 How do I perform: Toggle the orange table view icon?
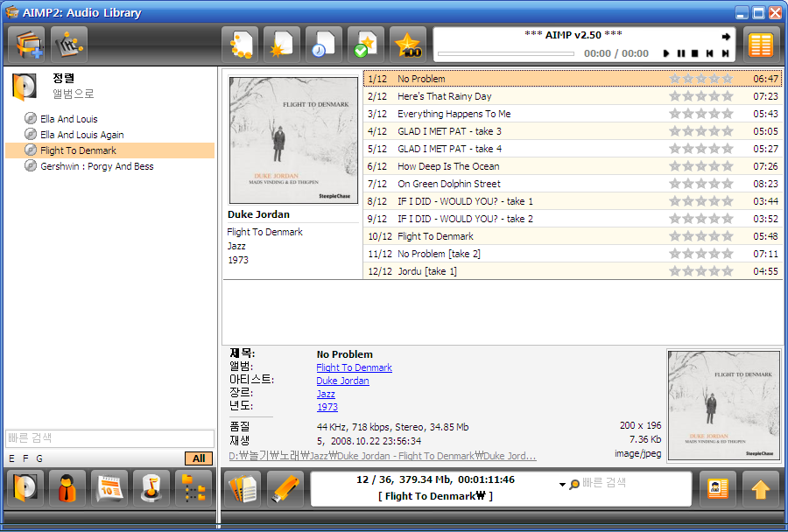[761, 45]
